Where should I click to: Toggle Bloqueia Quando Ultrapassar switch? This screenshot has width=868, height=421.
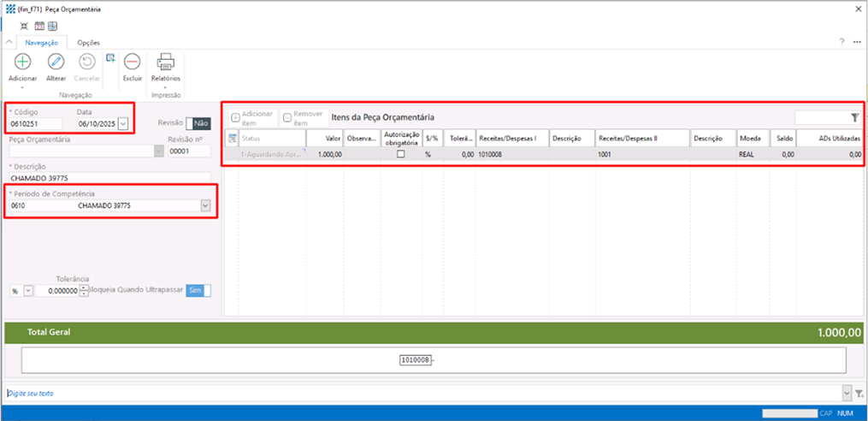[x=198, y=291]
